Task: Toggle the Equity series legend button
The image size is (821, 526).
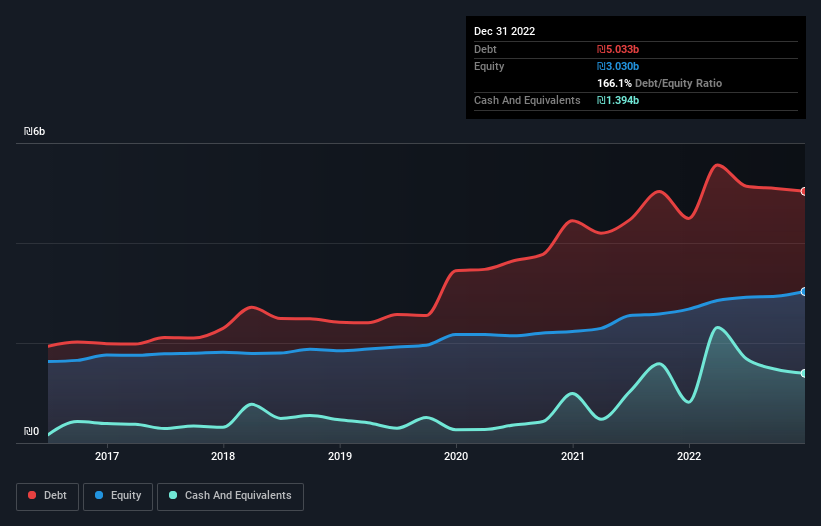Action: coord(118,496)
